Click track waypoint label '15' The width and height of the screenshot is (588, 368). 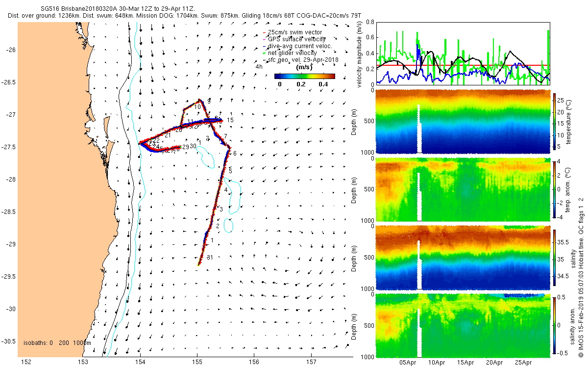point(230,120)
